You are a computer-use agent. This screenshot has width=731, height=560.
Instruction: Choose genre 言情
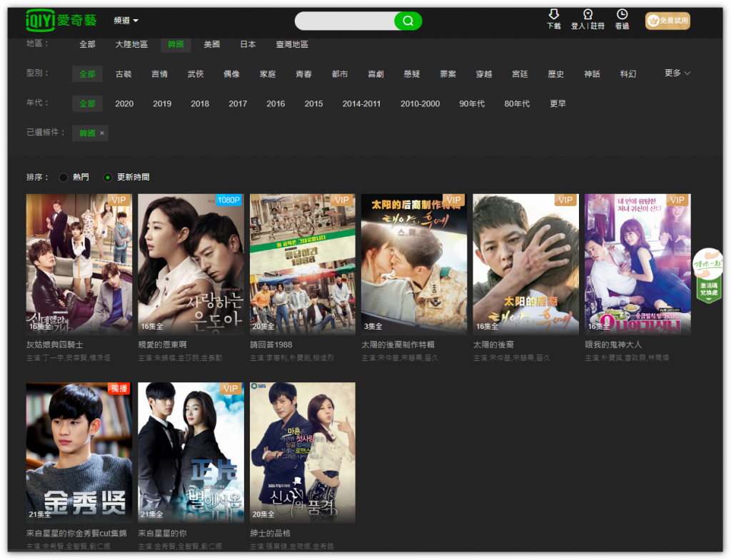(x=159, y=74)
